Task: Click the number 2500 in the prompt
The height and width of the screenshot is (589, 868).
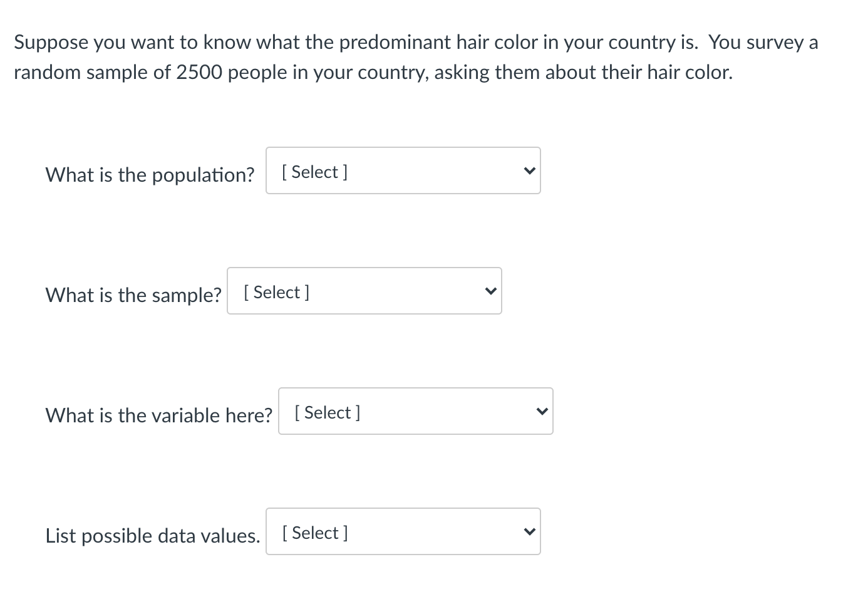Action: coord(199,73)
